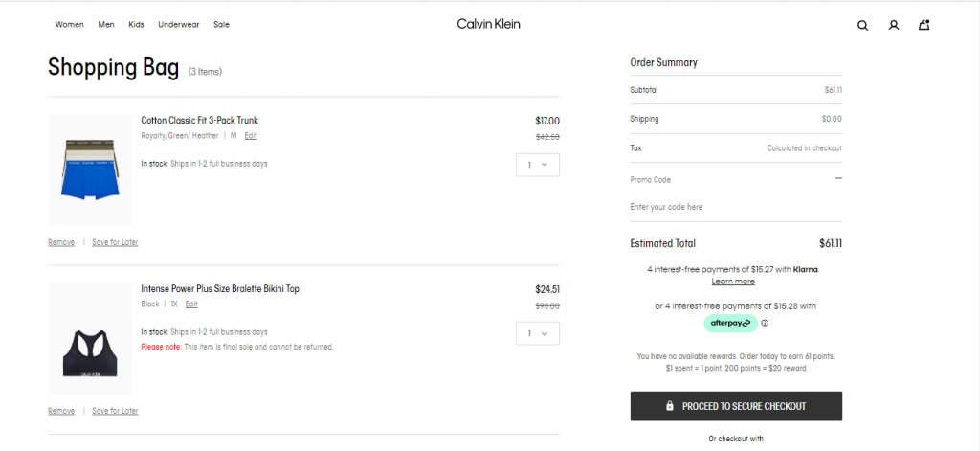Edit the Bralette Bikini Top options
Viewport: 980px width, 451px height.
(x=191, y=304)
